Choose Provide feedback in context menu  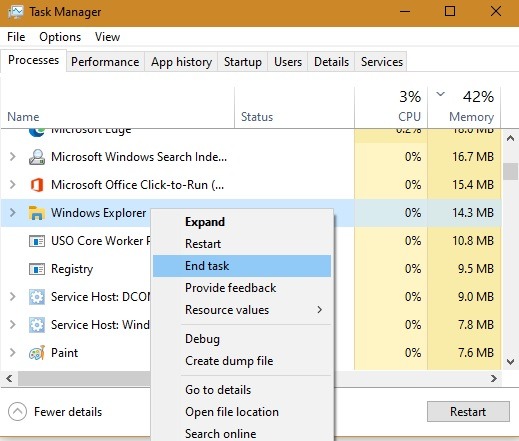[242, 288]
